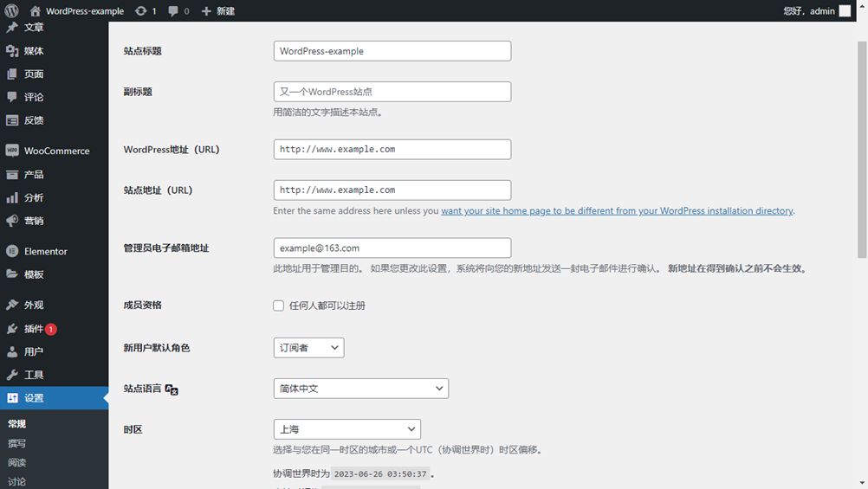Image resolution: width=868 pixels, height=489 pixels.
Task: Click the 副标题 input field
Action: coord(392,92)
